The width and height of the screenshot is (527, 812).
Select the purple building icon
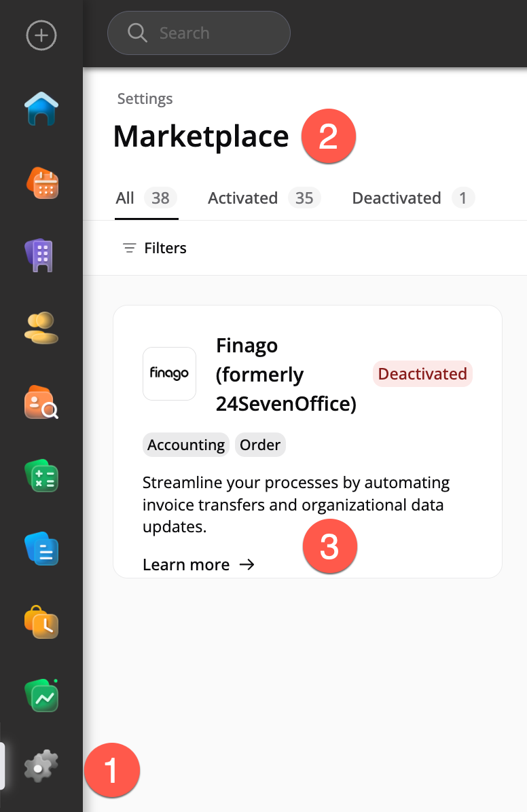(39, 256)
